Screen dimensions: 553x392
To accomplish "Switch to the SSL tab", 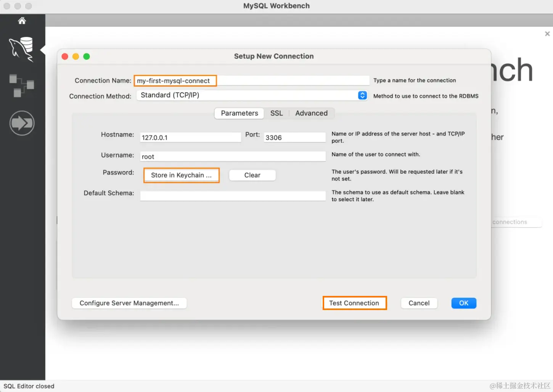I will 276,113.
